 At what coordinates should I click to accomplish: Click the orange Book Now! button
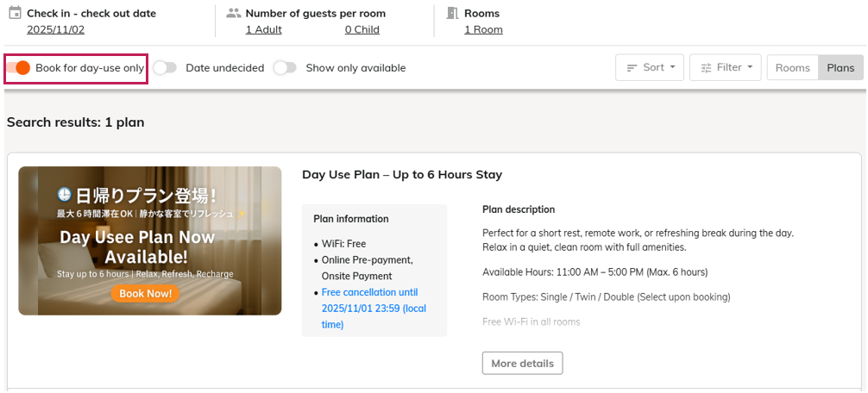[x=145, y=293]
